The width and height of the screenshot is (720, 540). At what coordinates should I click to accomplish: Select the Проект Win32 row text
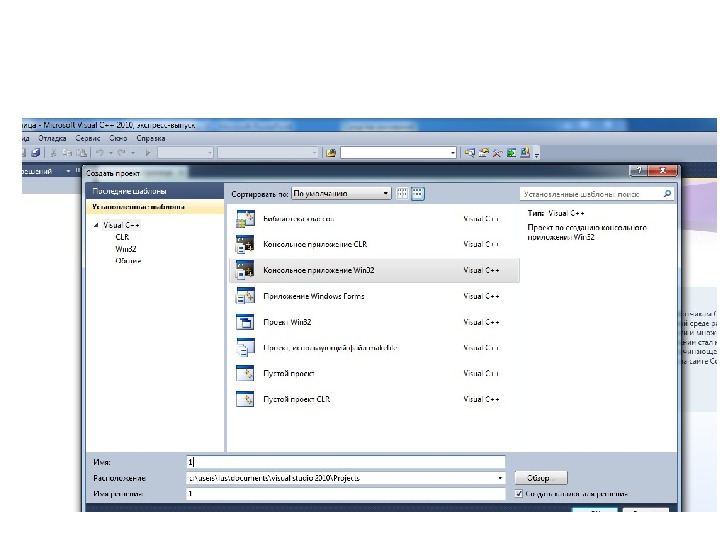coord(287,322)
